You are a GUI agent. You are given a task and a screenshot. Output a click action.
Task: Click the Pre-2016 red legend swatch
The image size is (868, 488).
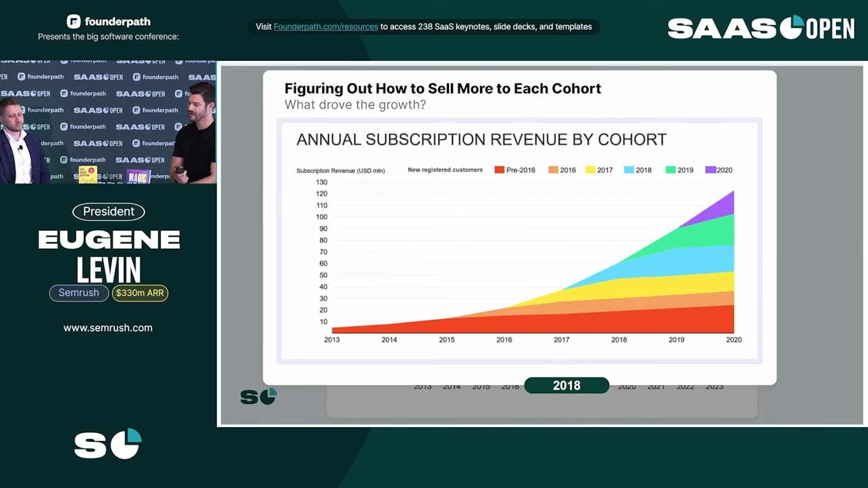coord(499,170)
